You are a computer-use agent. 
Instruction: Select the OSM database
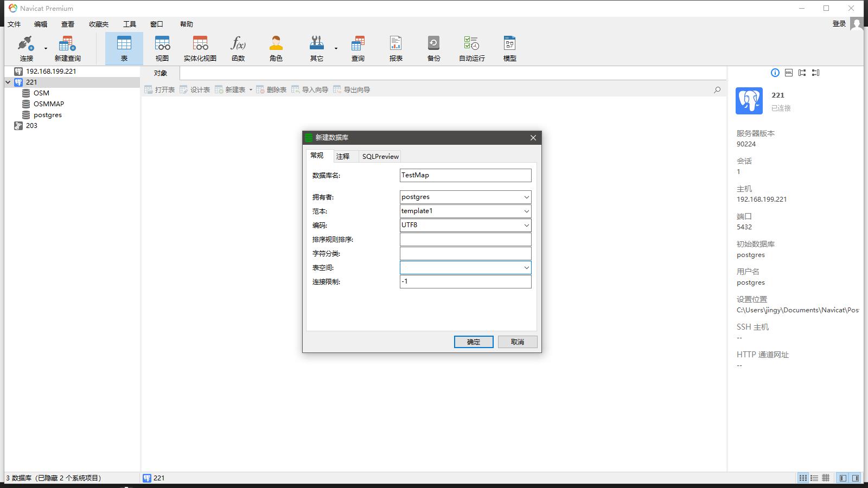(41, 93)
